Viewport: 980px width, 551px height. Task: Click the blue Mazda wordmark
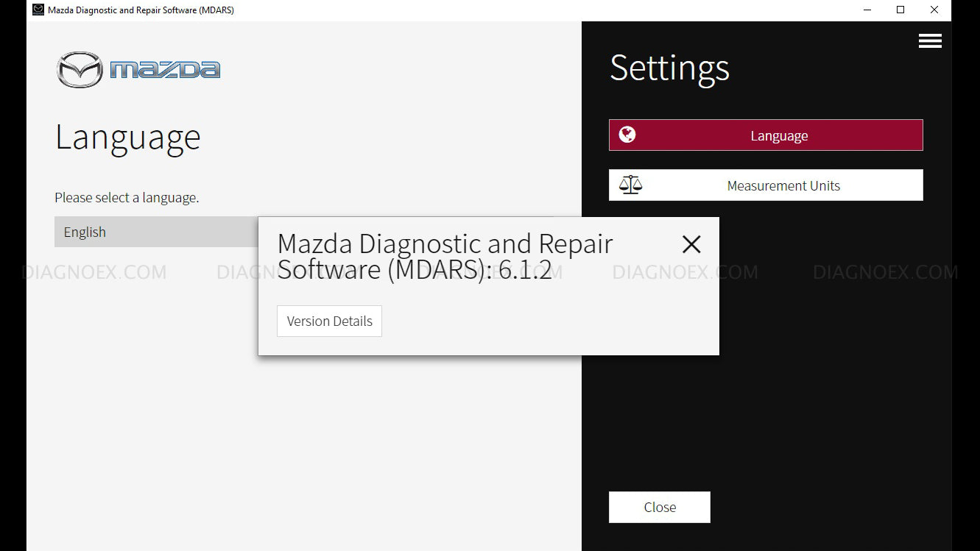165,70
